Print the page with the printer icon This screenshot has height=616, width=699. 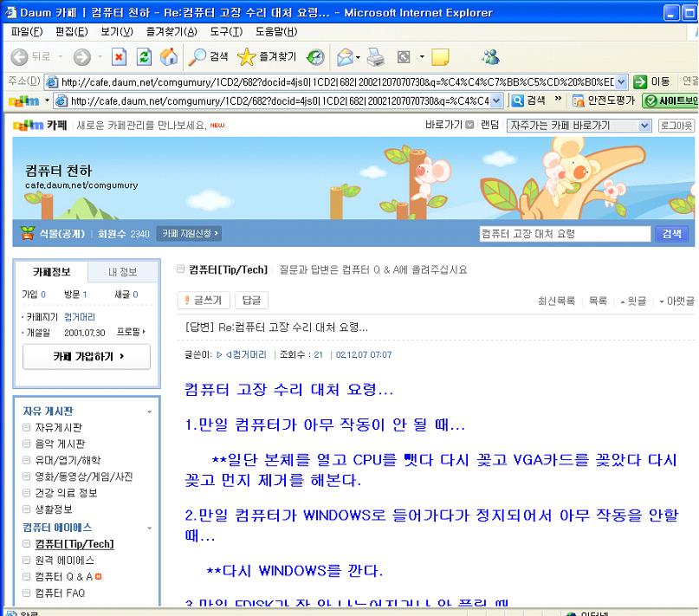coord(375,56)
